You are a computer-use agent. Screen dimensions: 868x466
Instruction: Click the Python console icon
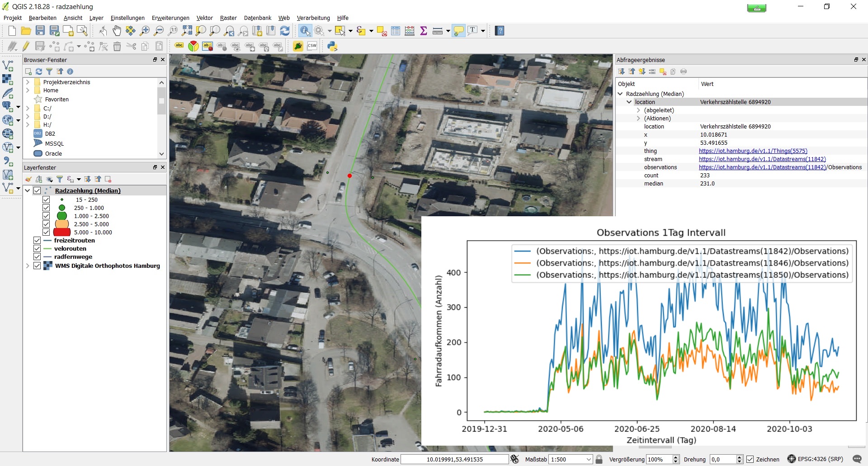[332, 46]
